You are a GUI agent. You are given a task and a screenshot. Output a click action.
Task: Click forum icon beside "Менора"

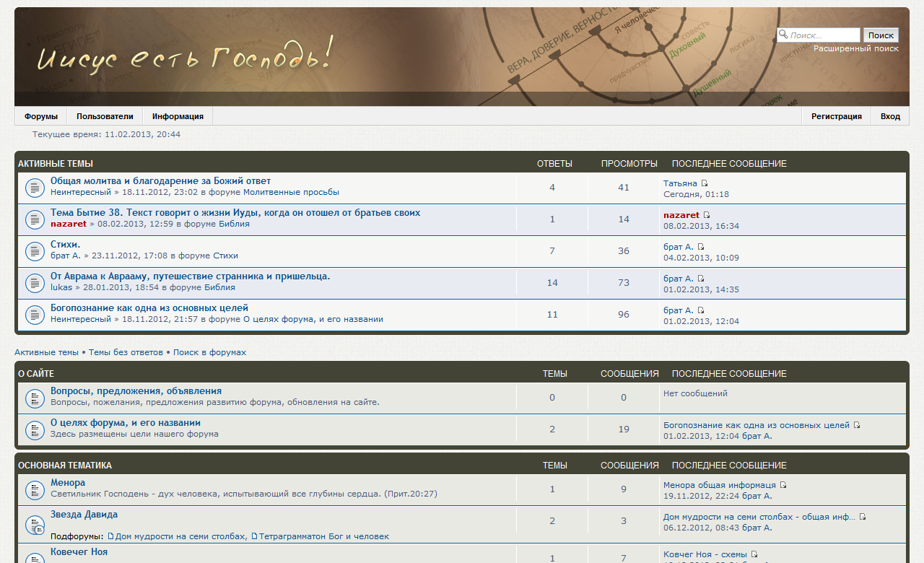pyautogui.click(x=35, y=489)
